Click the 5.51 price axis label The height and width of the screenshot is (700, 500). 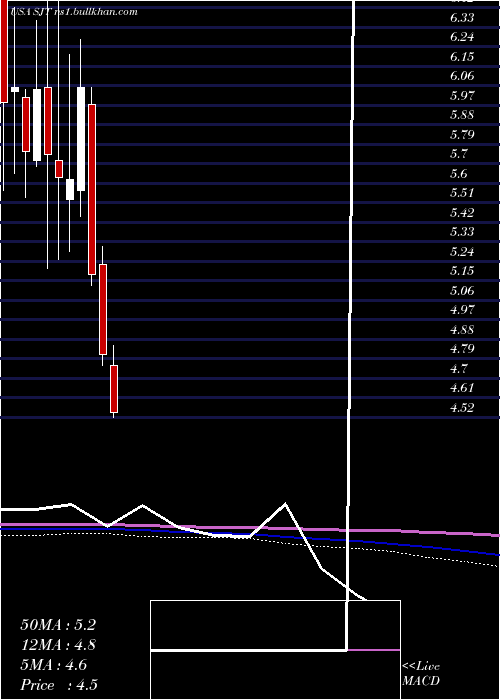pyautogui.click(x=462, y=193)
